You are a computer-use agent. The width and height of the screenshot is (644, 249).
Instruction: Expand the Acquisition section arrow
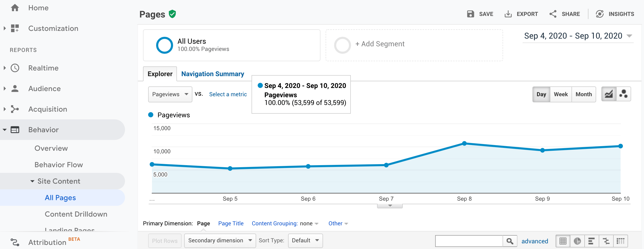5,109
